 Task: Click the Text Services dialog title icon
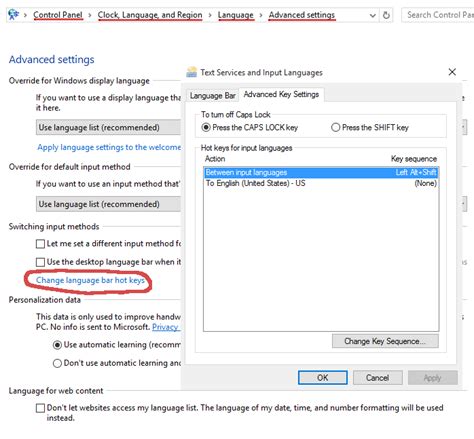(x=192, y=72)
